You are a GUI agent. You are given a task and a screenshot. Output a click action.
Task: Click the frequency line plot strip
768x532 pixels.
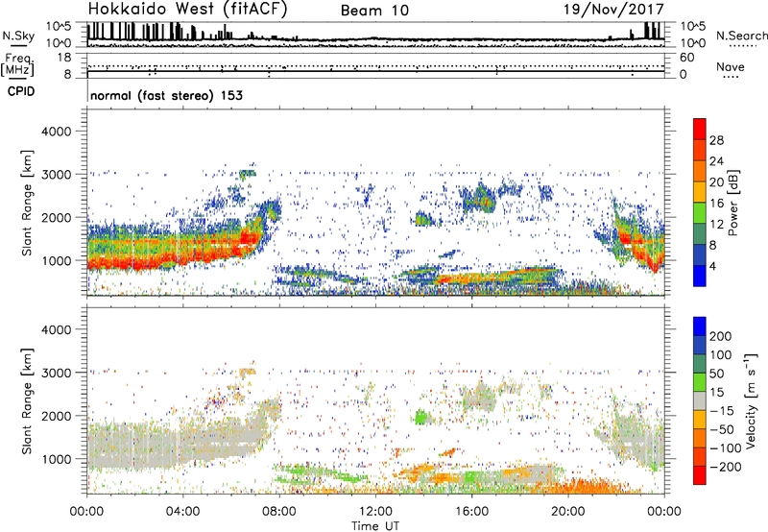376,65
